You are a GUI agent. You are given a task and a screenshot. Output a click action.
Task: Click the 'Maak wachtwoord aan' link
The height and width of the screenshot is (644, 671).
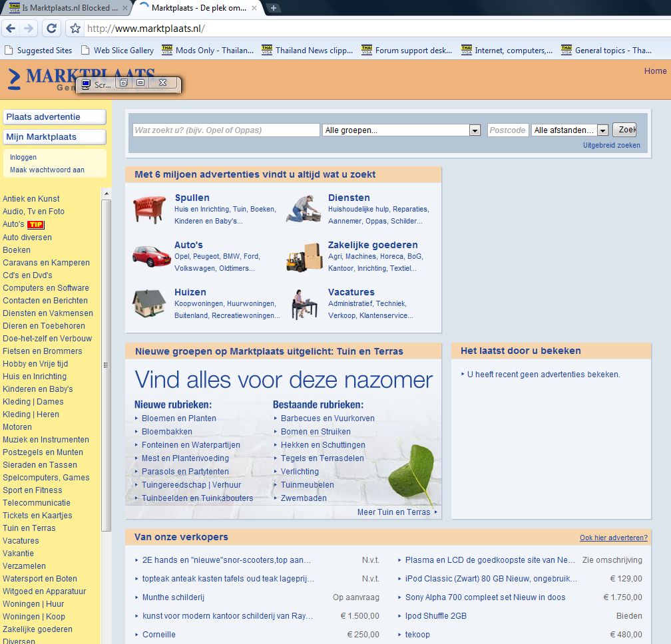[x=47, y=170]
